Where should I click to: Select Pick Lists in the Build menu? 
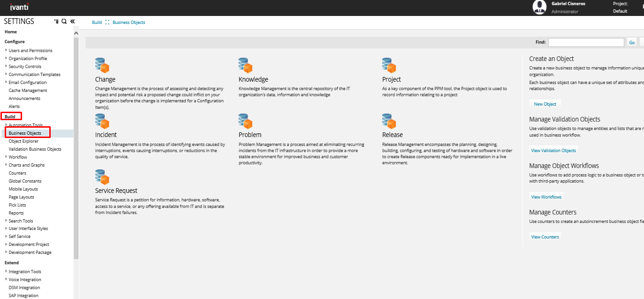17,205
